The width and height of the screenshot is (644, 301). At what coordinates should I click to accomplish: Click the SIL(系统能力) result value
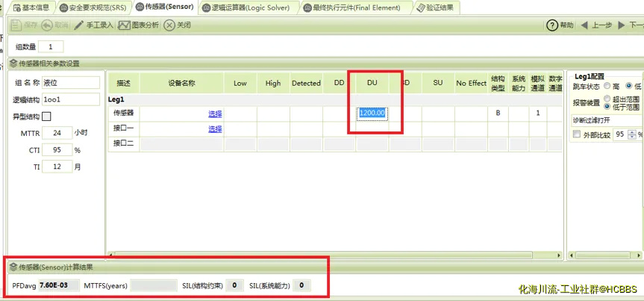point(301,285)
